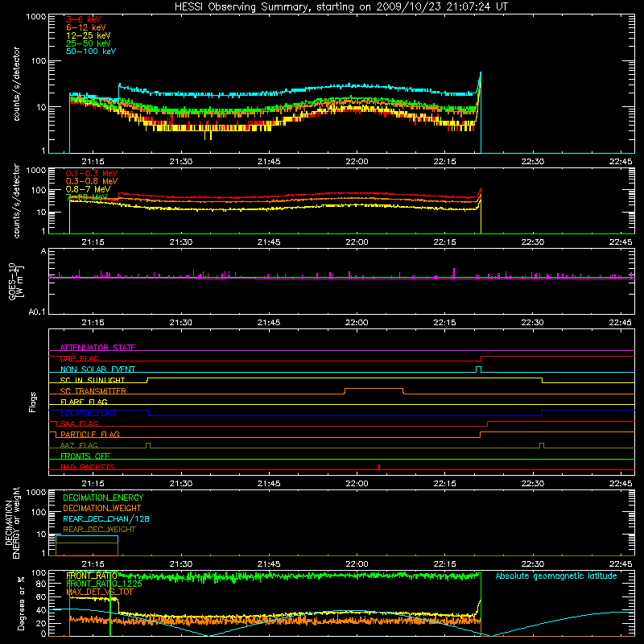The width and height of the screenshot is (644, 644).
Task: Click the Flags panel axis title
Action: point(33,402)
